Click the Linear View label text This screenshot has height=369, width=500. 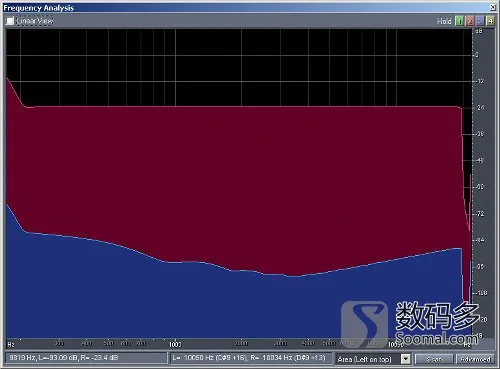click(35, 21)
